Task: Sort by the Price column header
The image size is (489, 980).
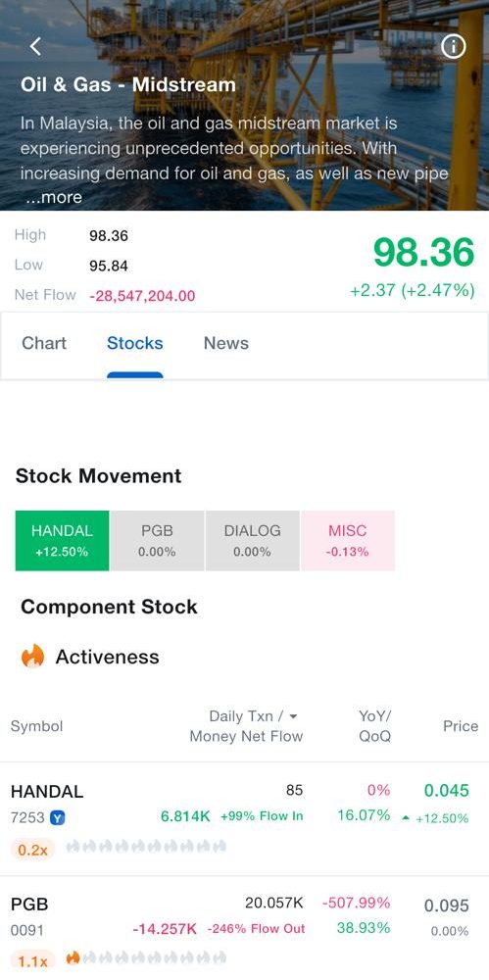Action: (x=461, y=726)
